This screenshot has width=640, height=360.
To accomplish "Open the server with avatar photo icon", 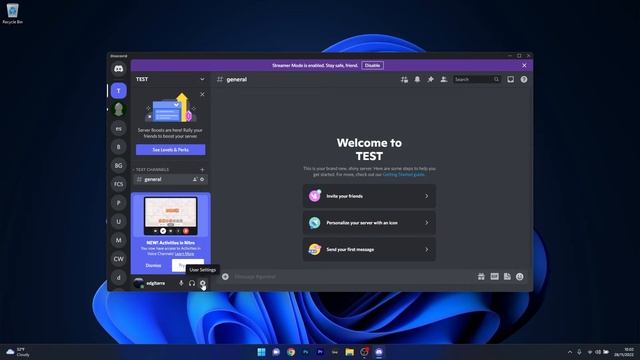I will [x=118, y=109].
